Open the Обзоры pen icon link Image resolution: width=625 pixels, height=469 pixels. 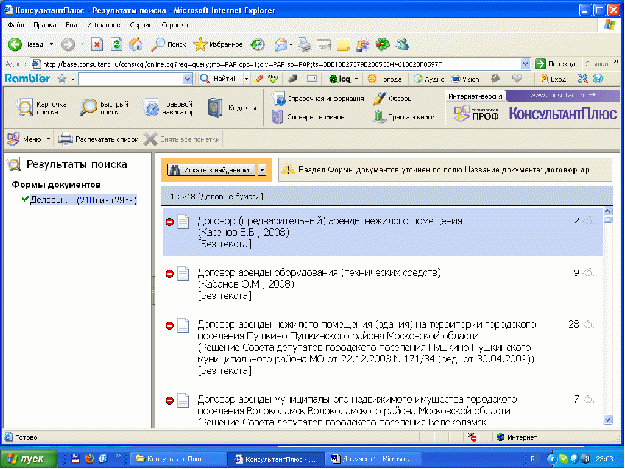click(392, 98)
